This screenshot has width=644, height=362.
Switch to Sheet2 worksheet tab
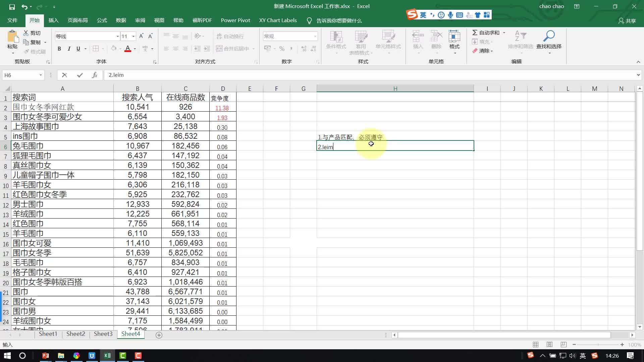click(75, 334)
